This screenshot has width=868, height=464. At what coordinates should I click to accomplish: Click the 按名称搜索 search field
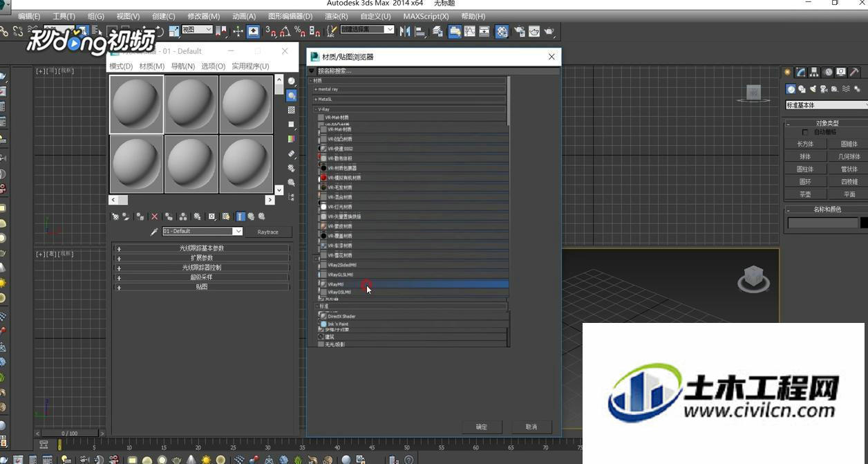click(438, 71)
